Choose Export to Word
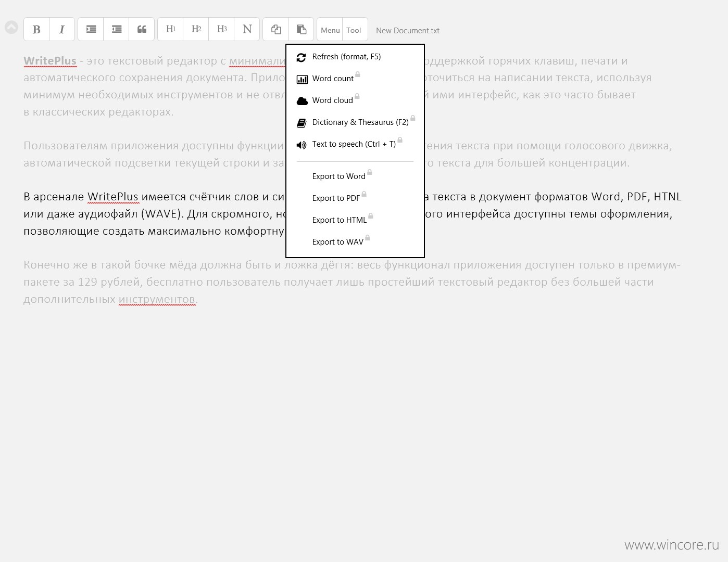The width and height of the screenshot is (728, 562). pyautogui.click(x=355, y=176)
